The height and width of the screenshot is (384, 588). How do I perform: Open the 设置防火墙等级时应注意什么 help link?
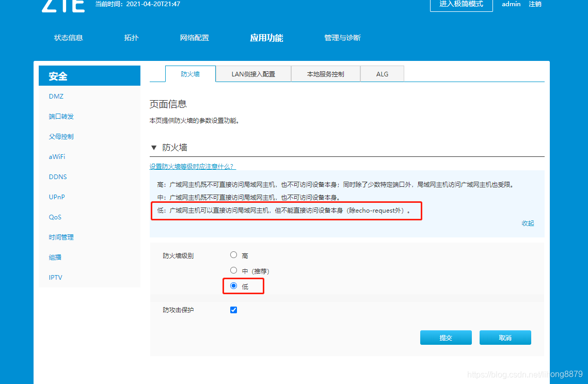[x=190, y=166]
